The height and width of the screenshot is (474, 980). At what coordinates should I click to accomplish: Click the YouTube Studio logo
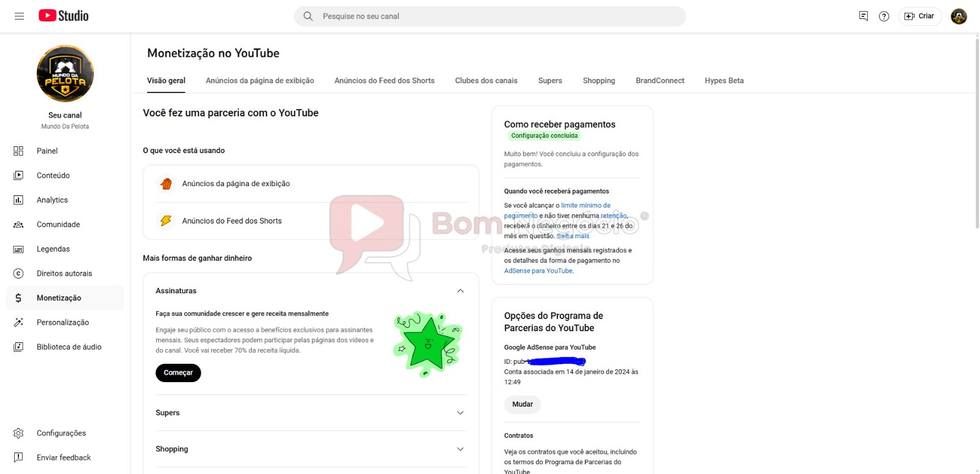click(64, 16)
